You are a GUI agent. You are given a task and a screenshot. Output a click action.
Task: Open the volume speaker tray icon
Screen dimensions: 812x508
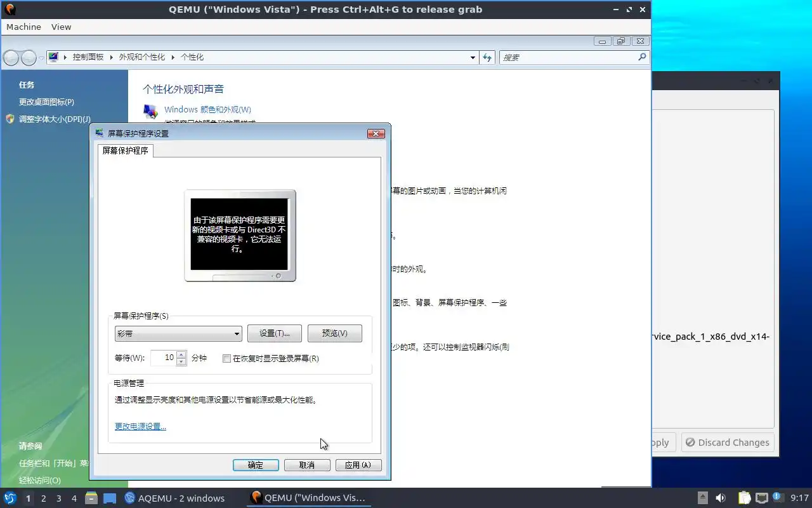[x=721, y=498]
